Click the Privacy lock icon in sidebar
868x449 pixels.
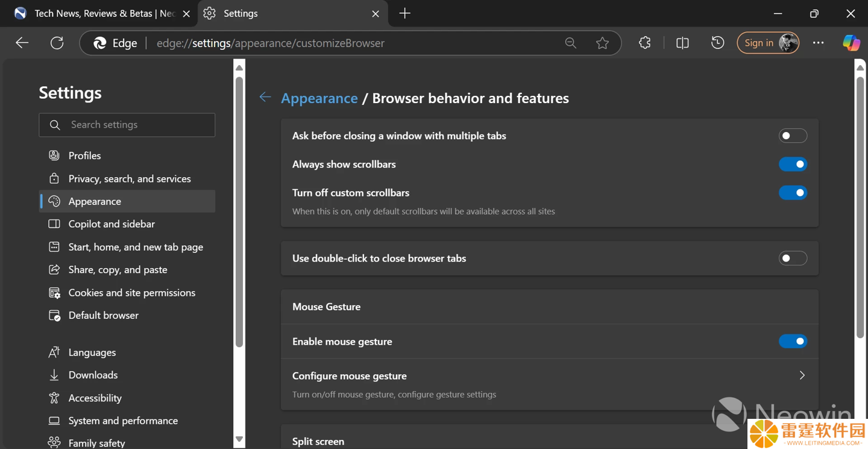54,178
